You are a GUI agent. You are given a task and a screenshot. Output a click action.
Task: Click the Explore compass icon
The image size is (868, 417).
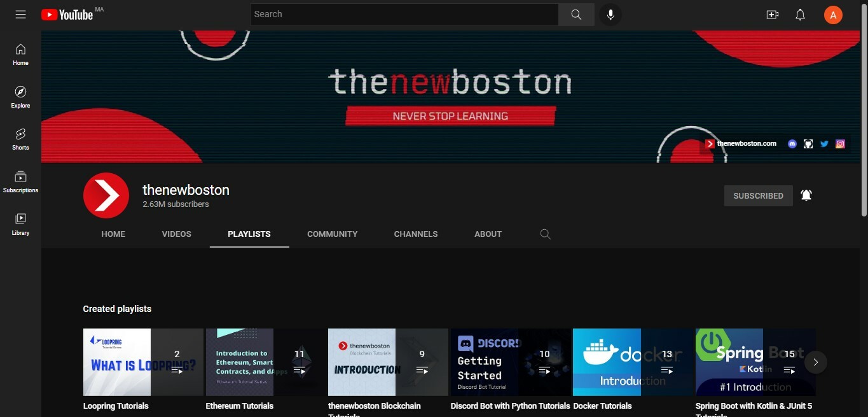[x=20, y=92]
